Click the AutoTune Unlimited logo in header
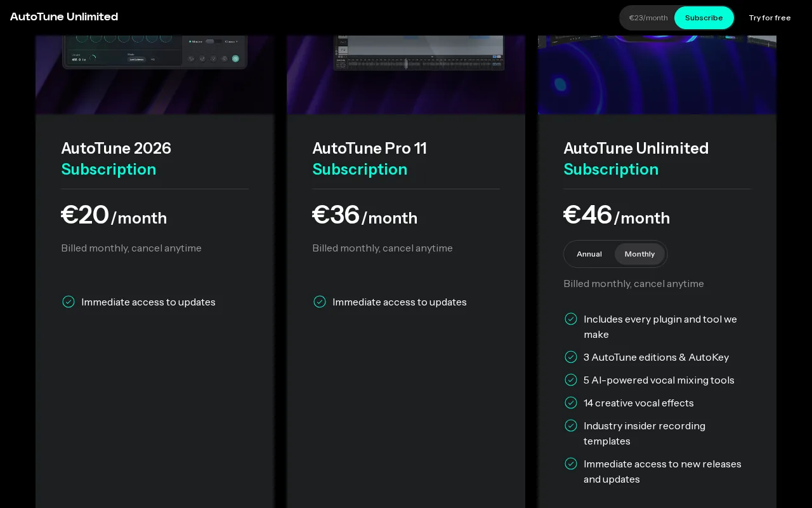The image size is (812, 508). [x=64, y=17]
